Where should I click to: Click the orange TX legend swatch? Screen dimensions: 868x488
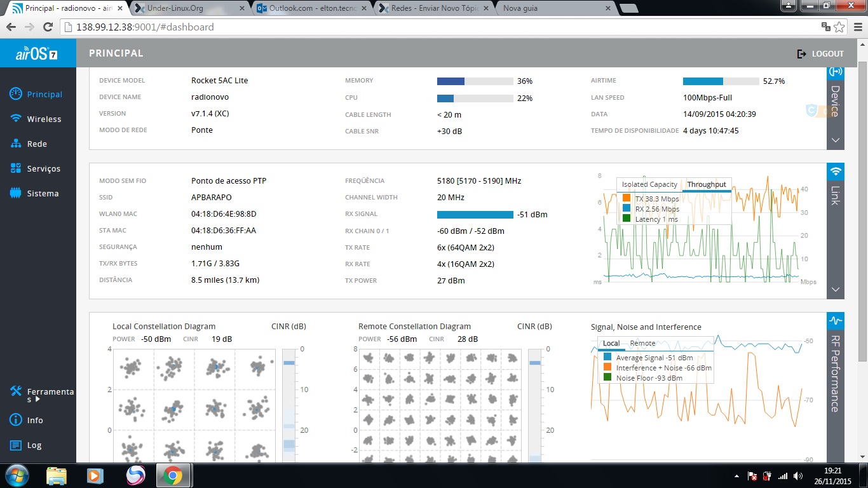(627, 198)
